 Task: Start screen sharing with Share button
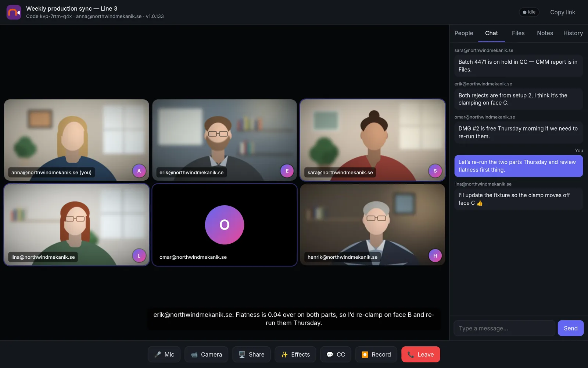251,354
